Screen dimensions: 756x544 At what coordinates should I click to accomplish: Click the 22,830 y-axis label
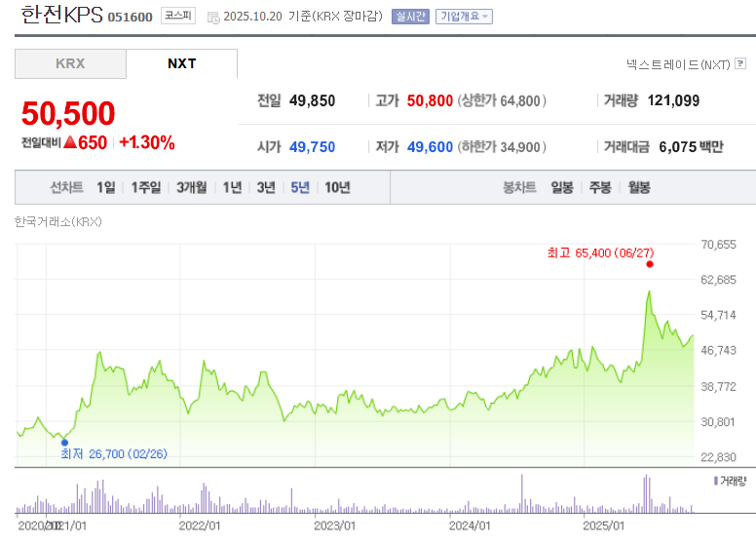point(718,456)
